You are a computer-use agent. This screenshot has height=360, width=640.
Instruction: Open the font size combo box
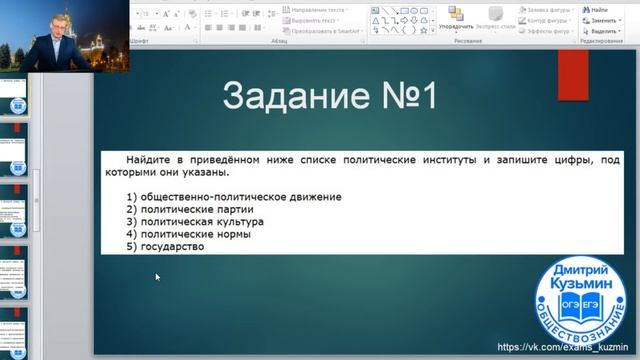click(149, 14)
